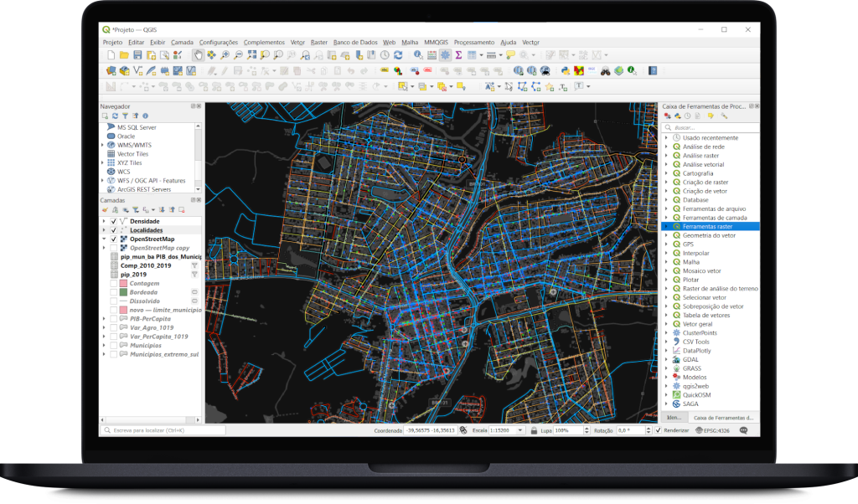Click the Comp_2010_2019 filter indicator

point(194,265)
